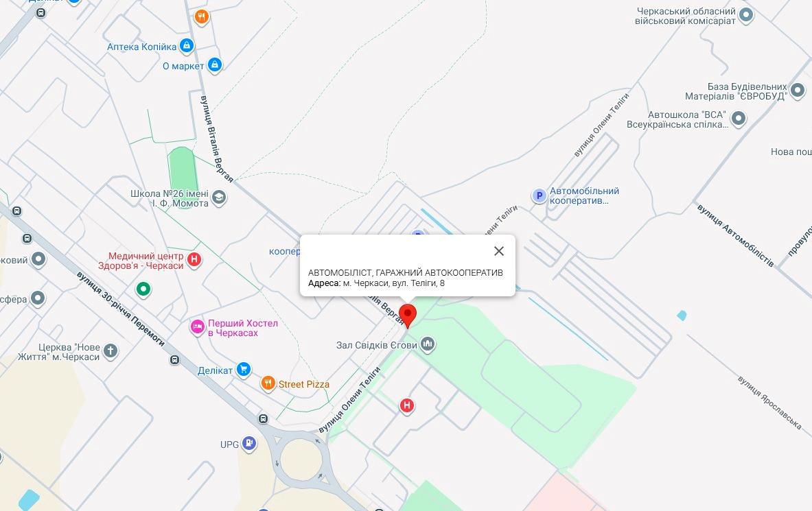Click bus stop icon near roundabout
812x511 pixels.
coord(263,419)
